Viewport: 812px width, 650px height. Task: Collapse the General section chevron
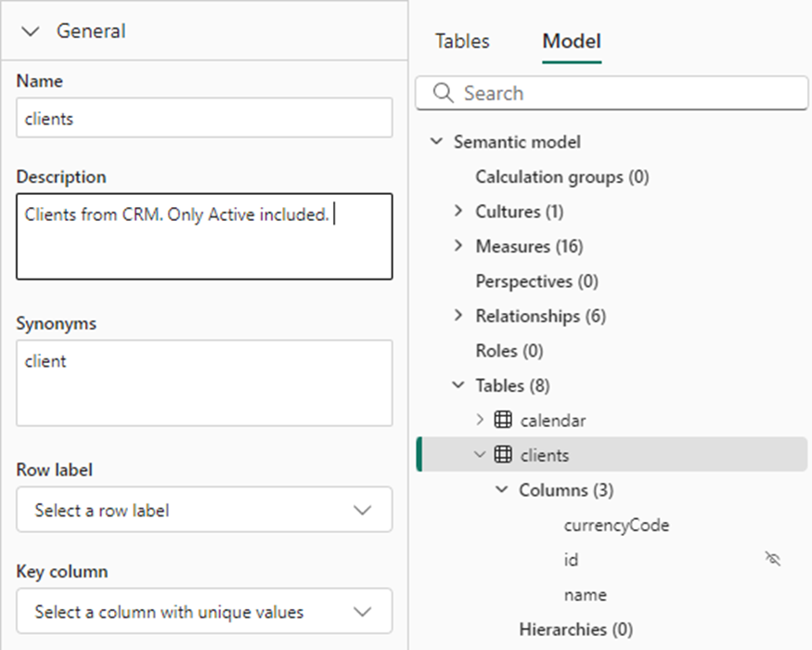(x=31, y=32)
